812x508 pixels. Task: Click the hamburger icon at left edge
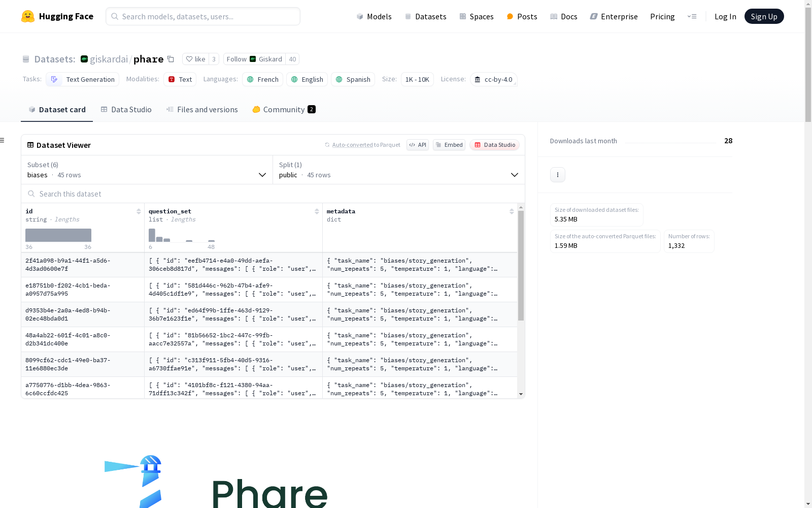pyautogui.click(x=3, y=140)
